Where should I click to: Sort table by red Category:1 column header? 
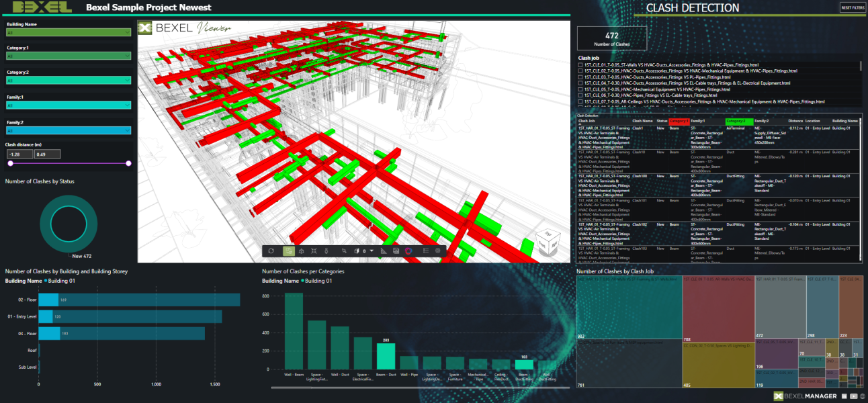[x=679, y=121]
